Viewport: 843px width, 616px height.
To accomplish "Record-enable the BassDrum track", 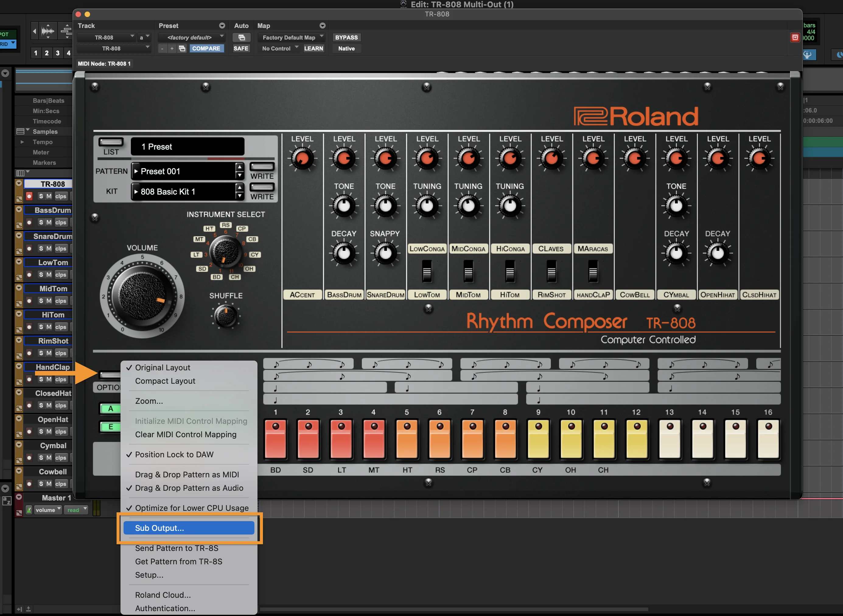I will pos(29,222).
